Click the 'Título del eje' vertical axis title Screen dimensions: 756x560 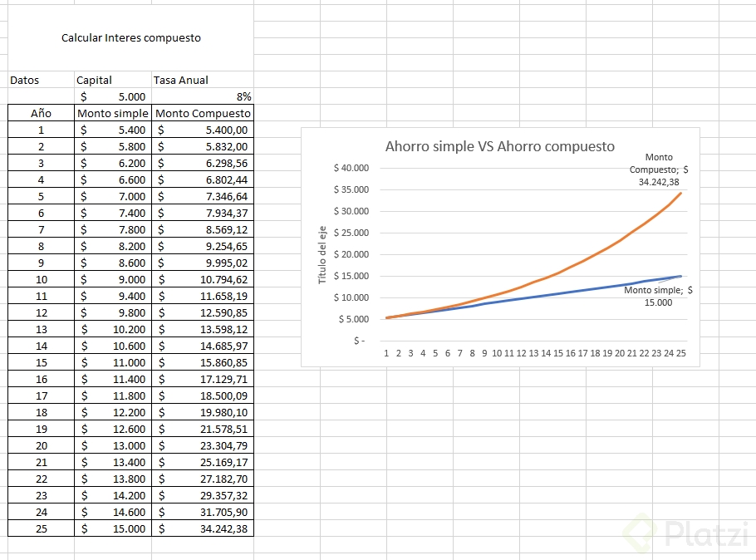pyautogui.click(x=322, y=255)
